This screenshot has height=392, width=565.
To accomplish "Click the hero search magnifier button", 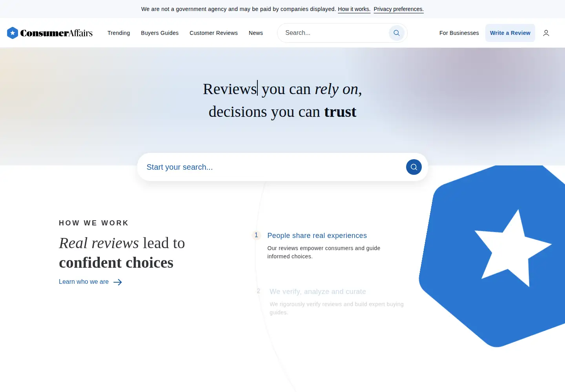I will 414,167.
